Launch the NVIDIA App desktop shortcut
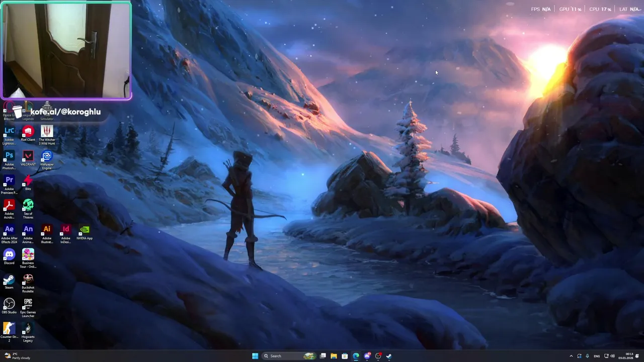This screenshot has width=644, height=362. [x=85, y=232]
